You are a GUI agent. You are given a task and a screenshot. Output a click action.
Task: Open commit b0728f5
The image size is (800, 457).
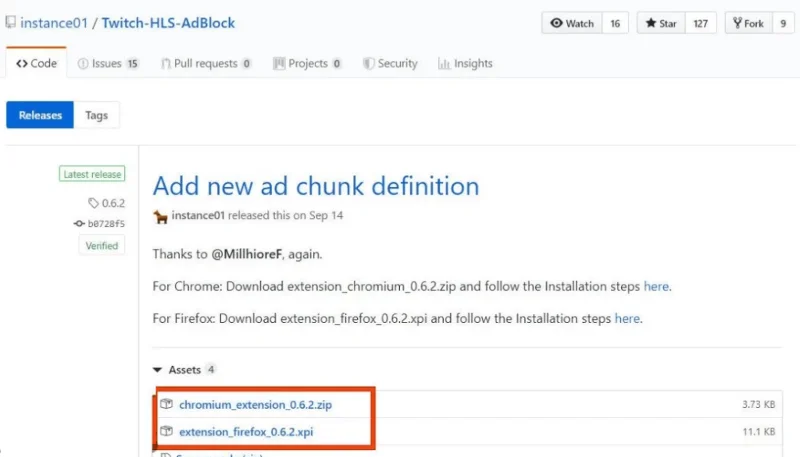(106, 223)
